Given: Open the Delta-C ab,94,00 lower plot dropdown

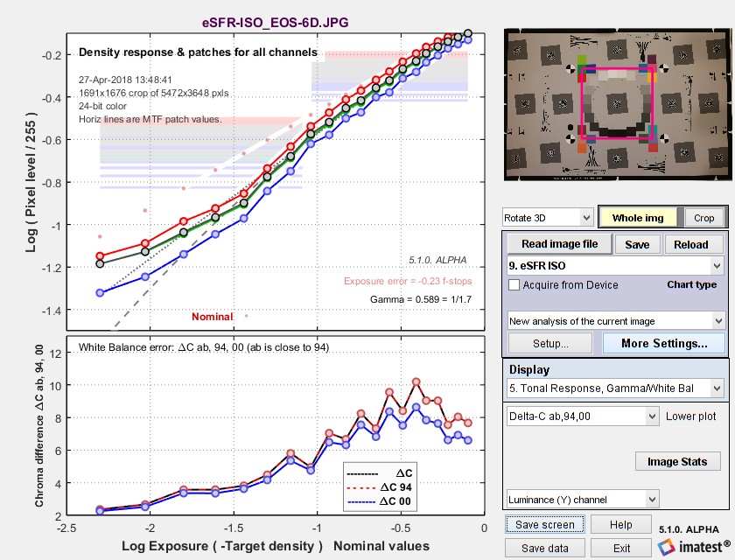Looking at the screenshot, I should pos(583,416).
